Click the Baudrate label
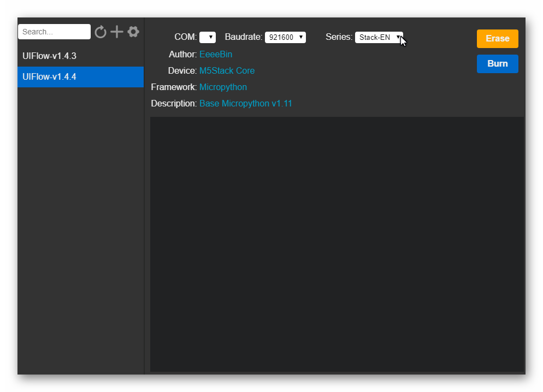 pyautogui.click(x=244, y=37)
